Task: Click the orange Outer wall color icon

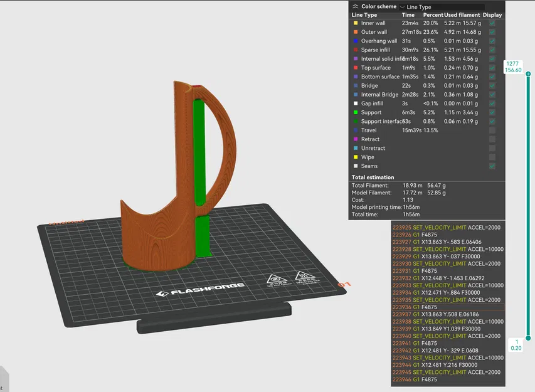Action: 356,32
